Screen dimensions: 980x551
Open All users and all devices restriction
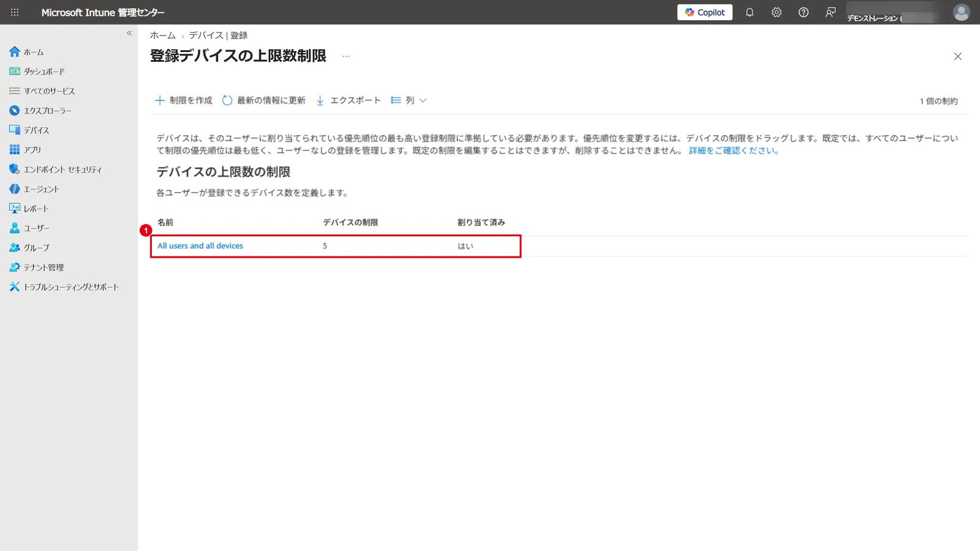(x=200, y=246)
